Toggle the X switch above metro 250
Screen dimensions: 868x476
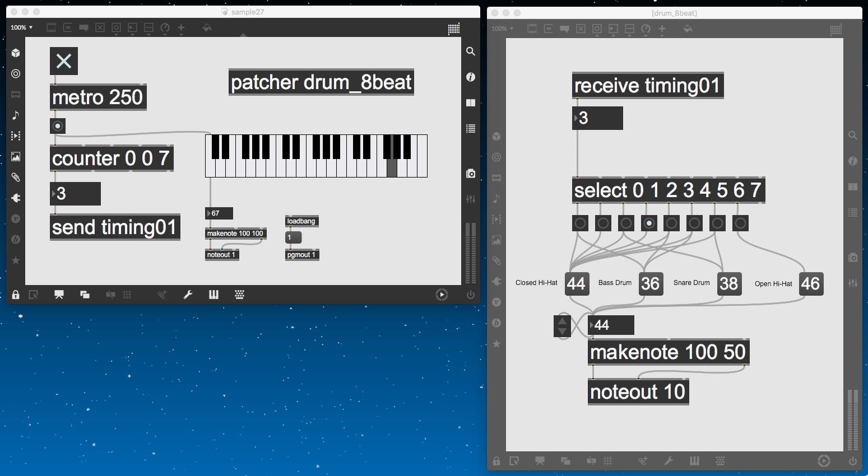[64, 61]
